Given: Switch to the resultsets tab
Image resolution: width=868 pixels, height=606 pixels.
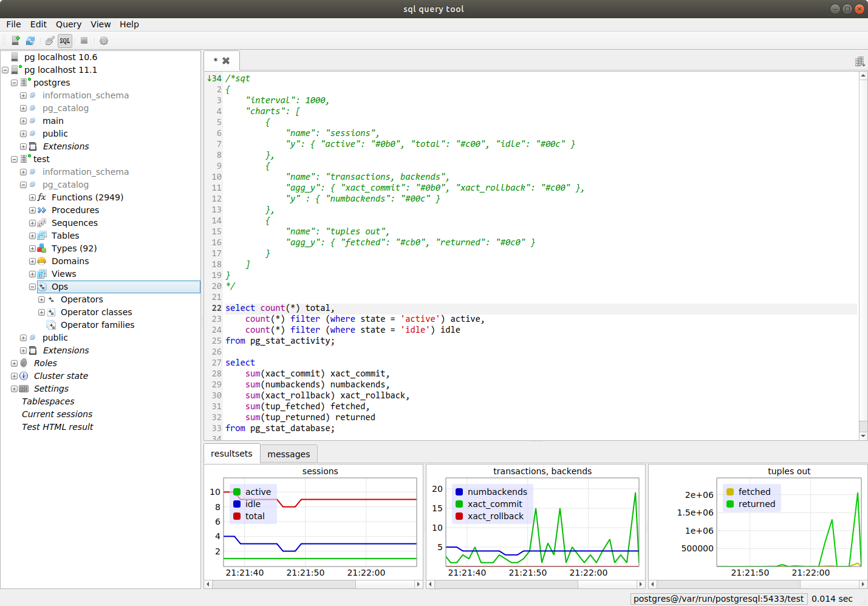Looking at the screenshot, I should coord(231,454).
